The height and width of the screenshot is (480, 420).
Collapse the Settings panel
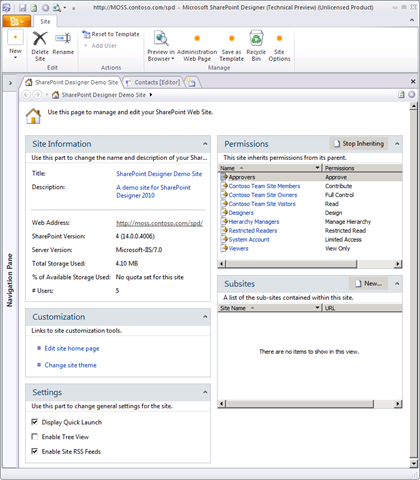pyautogui.click(x=205, y=392)
